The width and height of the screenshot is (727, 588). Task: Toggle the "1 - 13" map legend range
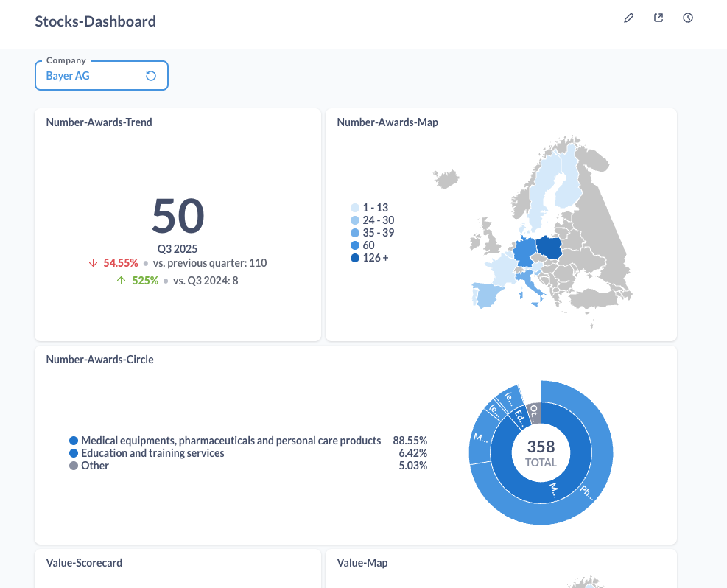tap(356, 207)
